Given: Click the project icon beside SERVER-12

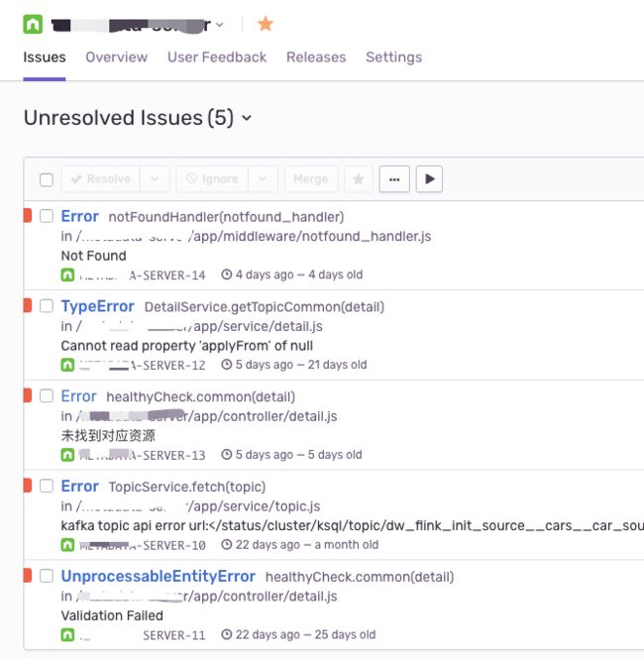Looking at the screenshot, I should pyautogui.click(x=67, y=365).
